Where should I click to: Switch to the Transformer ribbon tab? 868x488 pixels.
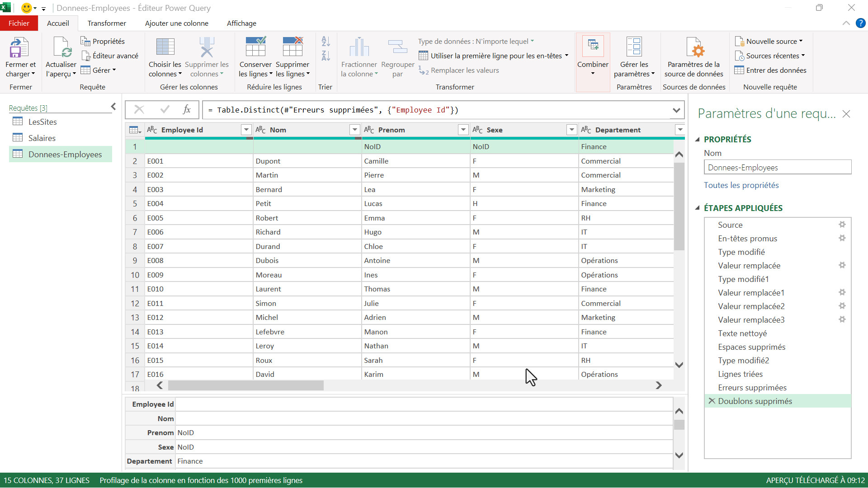[107, 23]
